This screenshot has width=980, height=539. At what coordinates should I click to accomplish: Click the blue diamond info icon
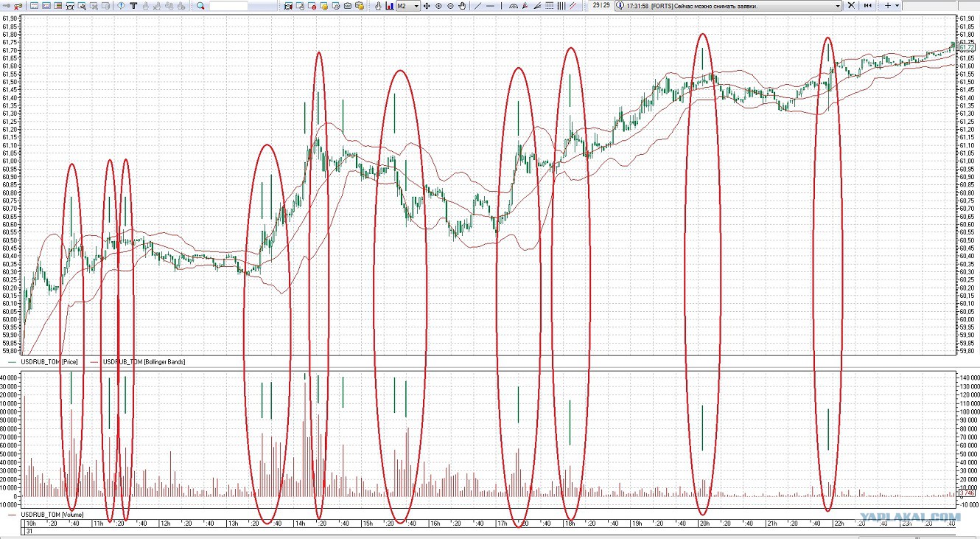click(121, 6)
